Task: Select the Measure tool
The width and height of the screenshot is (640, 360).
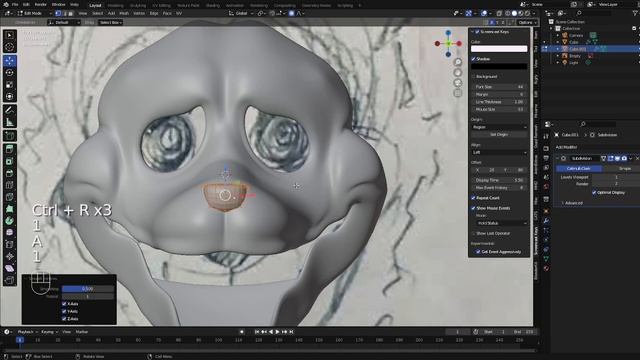Action: [x=9, y=122]
